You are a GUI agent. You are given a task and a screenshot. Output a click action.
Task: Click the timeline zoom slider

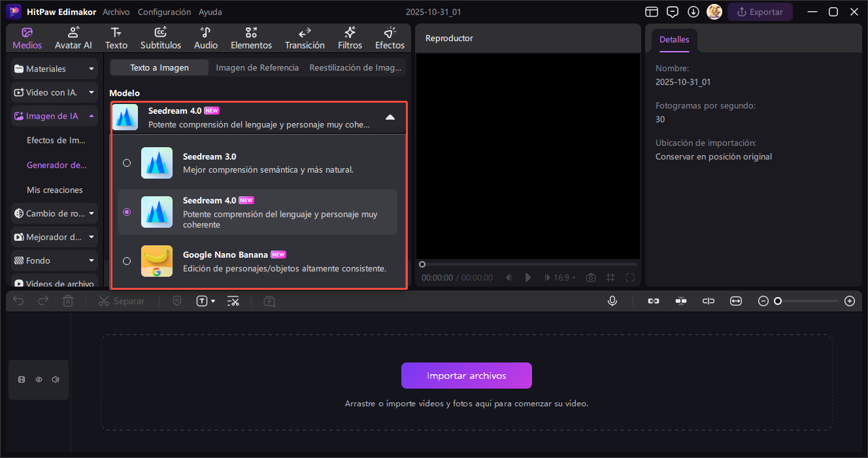tap(808, 301)
